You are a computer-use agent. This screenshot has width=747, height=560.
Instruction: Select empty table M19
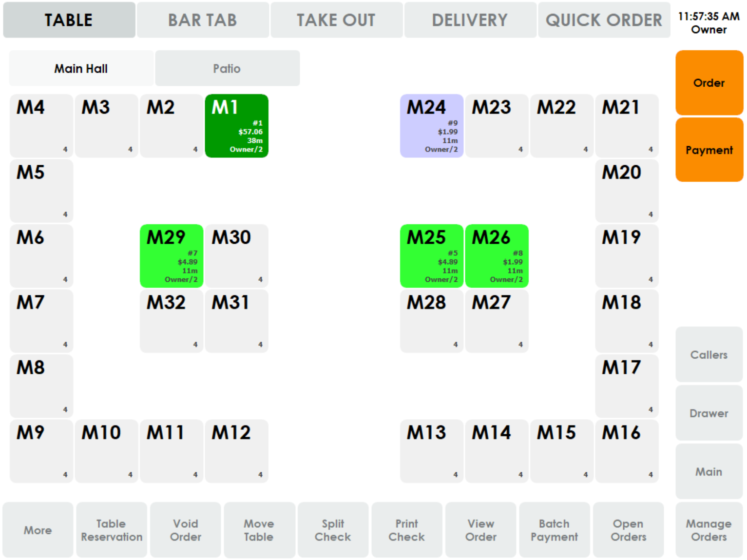627,256
